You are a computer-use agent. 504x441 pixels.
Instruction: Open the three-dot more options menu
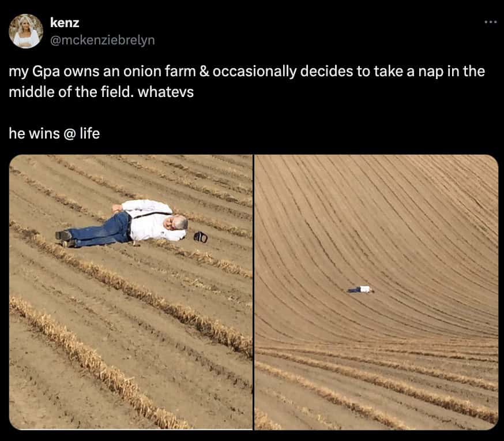490,23
